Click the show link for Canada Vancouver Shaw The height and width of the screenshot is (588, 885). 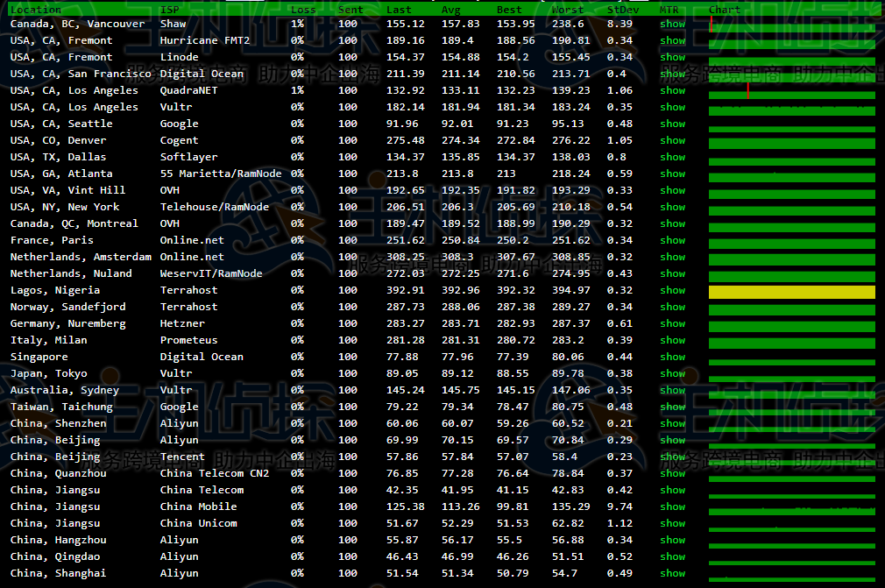[672, 24]
